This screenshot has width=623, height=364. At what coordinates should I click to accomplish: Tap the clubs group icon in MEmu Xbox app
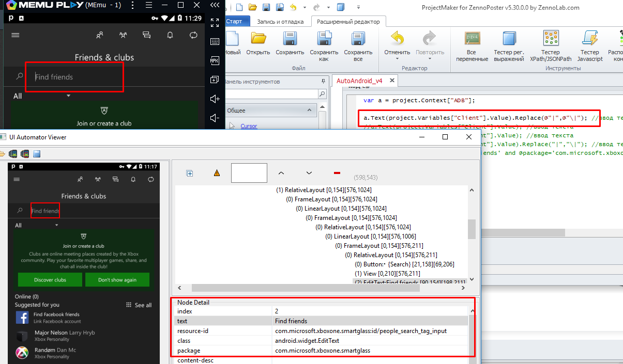[123, 35]
